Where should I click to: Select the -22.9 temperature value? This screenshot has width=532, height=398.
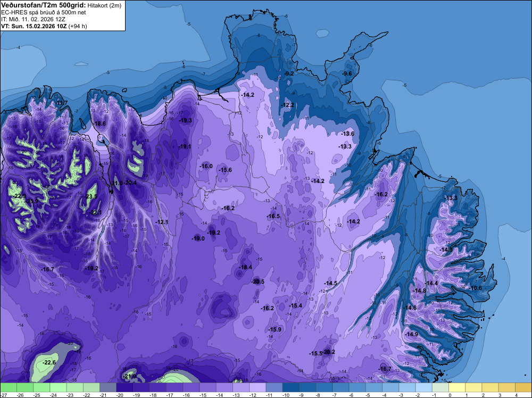[x=20, y=196]
